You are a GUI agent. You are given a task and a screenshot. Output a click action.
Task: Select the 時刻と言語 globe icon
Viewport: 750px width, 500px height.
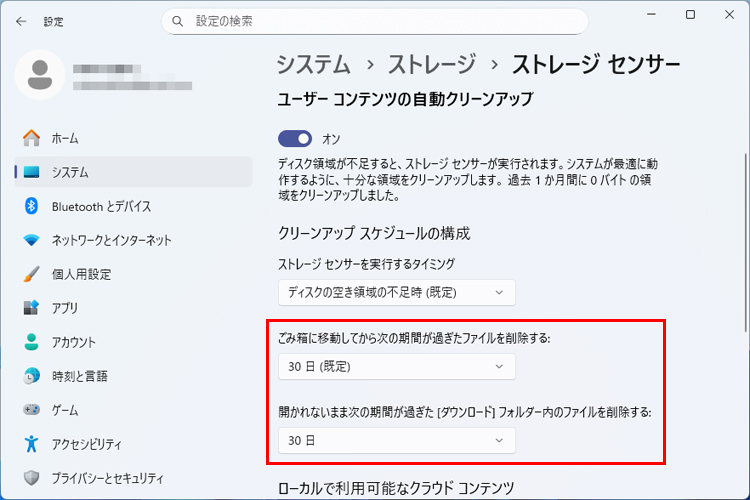coord(31,376)
